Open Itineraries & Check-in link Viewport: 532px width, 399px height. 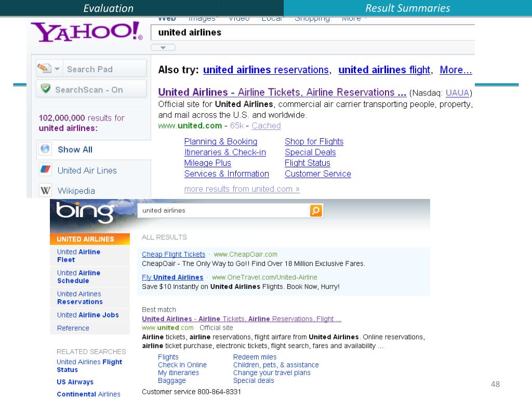click(225, 152)
